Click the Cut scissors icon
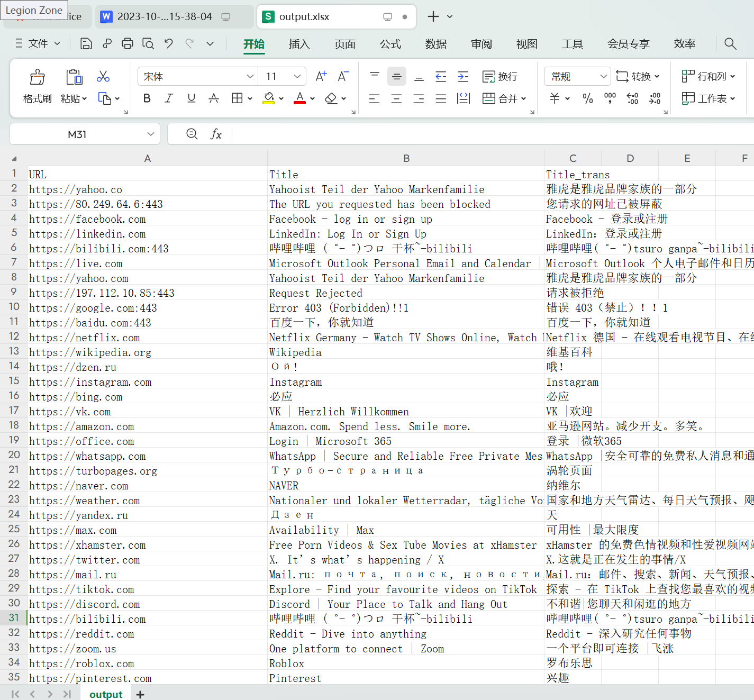754x700 pixels. coord(103,77)
